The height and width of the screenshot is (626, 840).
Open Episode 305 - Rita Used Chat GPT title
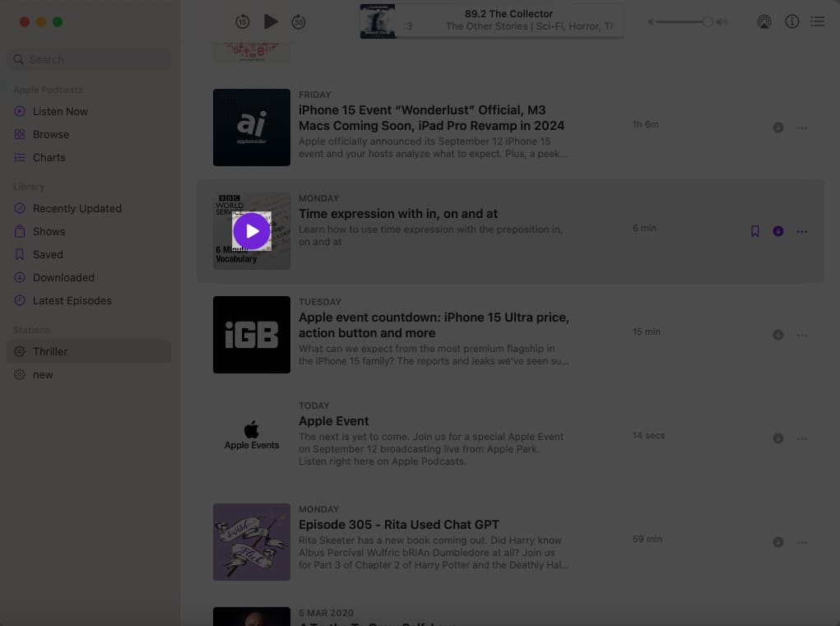click(x=398, y=524)
